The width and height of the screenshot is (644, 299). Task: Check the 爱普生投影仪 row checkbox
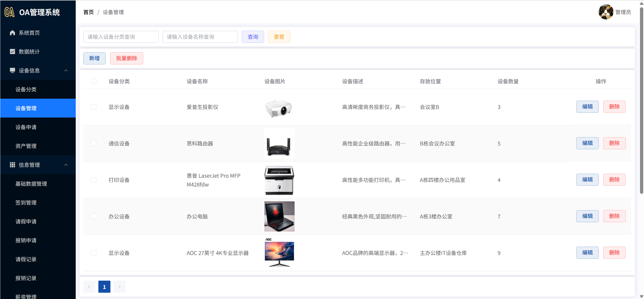tap(94, 107)
